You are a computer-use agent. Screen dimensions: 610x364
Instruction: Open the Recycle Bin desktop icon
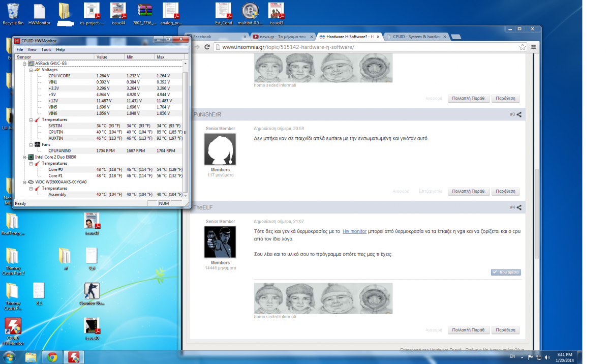click(13, 14)
